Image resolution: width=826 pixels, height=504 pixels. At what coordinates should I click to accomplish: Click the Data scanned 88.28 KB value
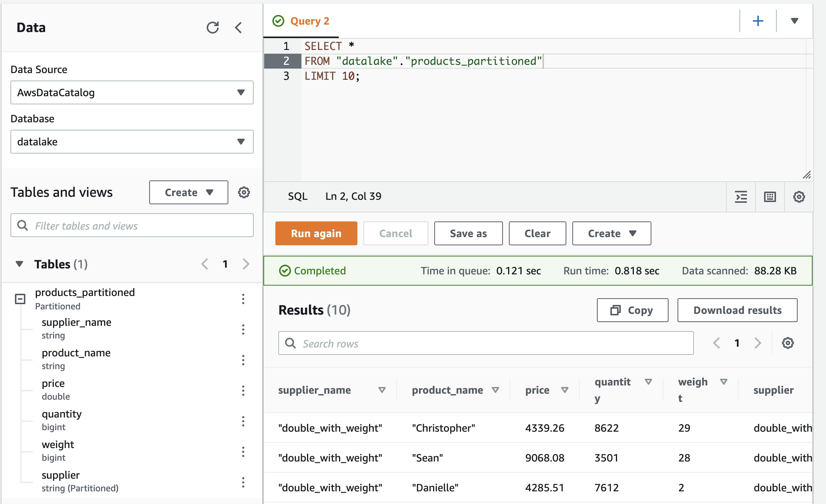pos(775,271)
